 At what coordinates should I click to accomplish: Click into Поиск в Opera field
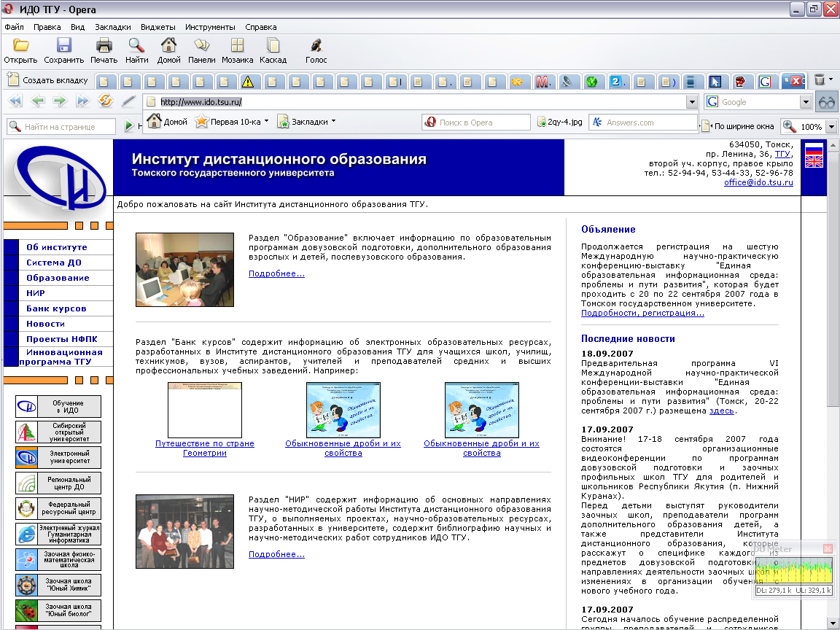click(x=475, y=122)
